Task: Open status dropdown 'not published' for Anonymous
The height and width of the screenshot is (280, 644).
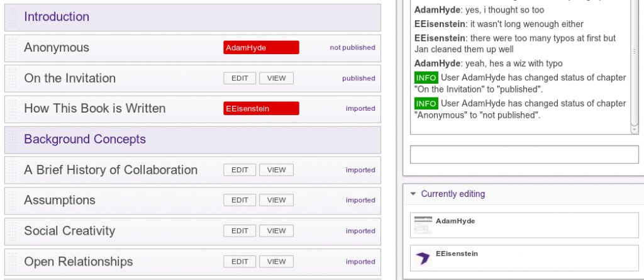Action: coord(352,48)
